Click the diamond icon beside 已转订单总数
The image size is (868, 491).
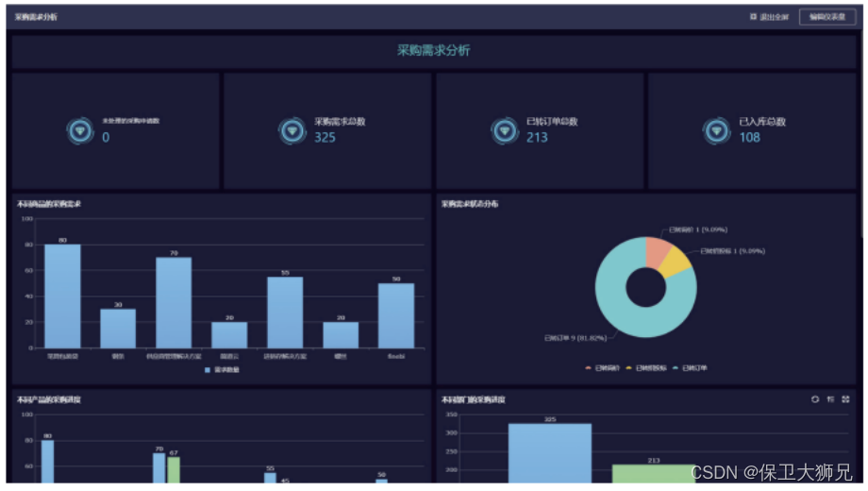(505, 131)
